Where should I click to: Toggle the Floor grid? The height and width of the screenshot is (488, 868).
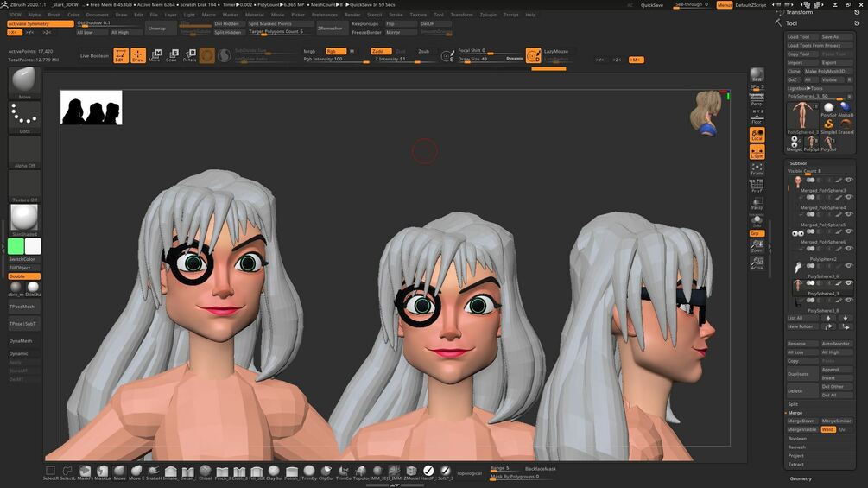coord(757,117)
